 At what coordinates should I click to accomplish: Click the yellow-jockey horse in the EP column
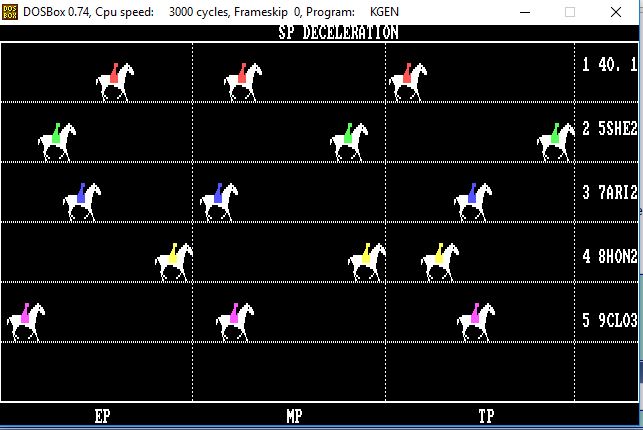[x=174, y=262]
